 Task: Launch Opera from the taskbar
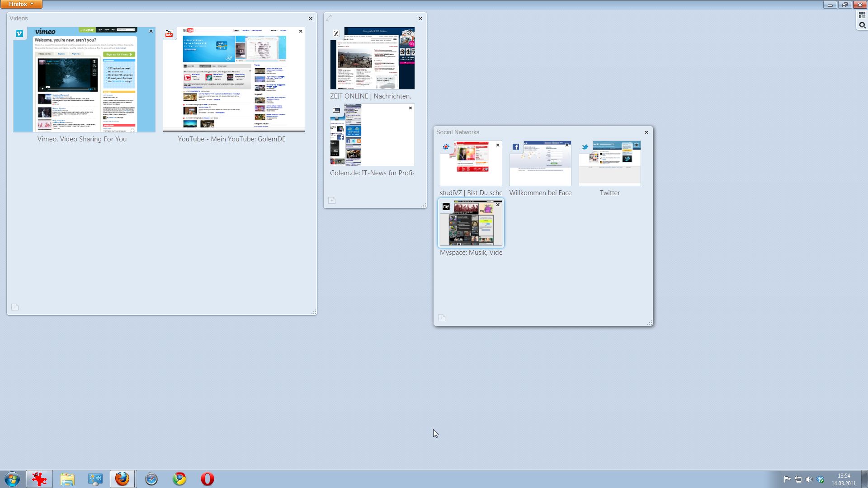207,479
